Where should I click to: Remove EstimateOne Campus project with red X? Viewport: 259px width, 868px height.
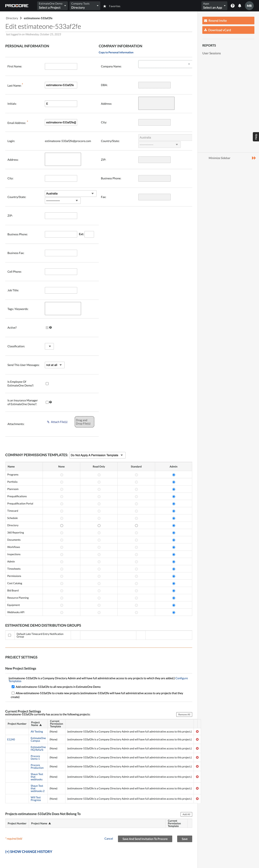point(197,739)
